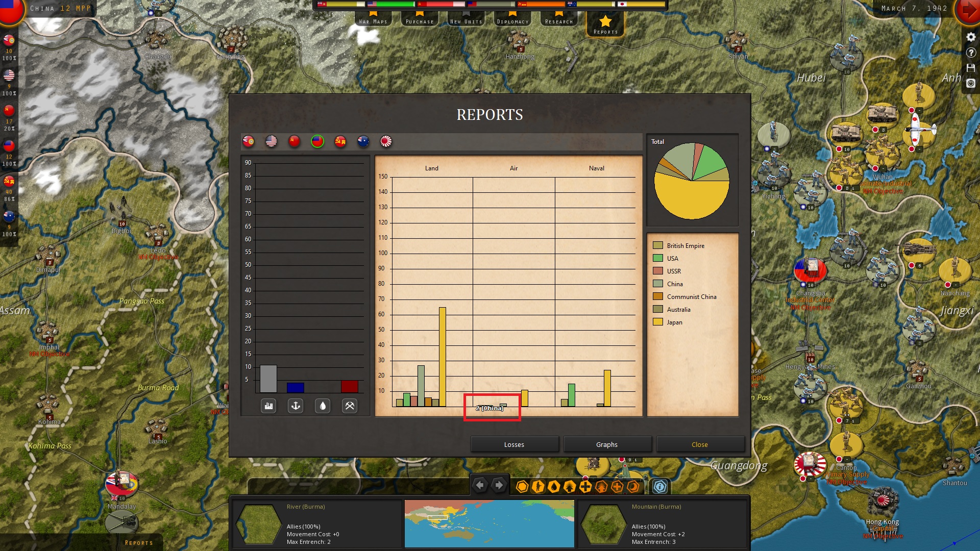This screenshot has width=980, height=551.
Task: Toggle the infantry unit layer hexagon
Action: point(538,487)
